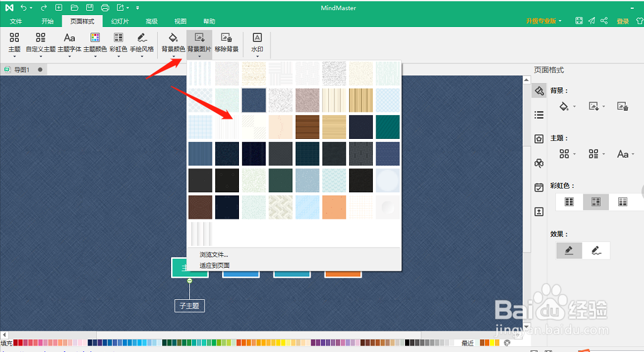Select the 导图1 document tab
Viewport: 644px width, 352px height.
23,70
